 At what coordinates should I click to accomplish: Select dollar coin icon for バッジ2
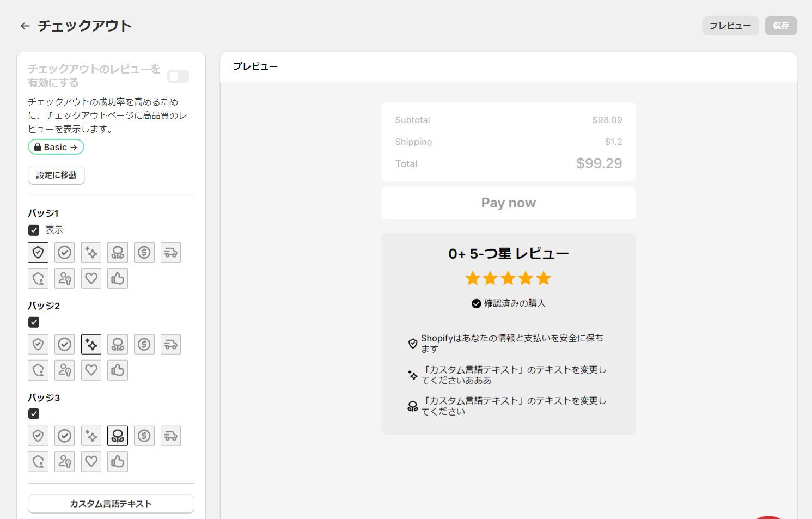tap(144, 344)
